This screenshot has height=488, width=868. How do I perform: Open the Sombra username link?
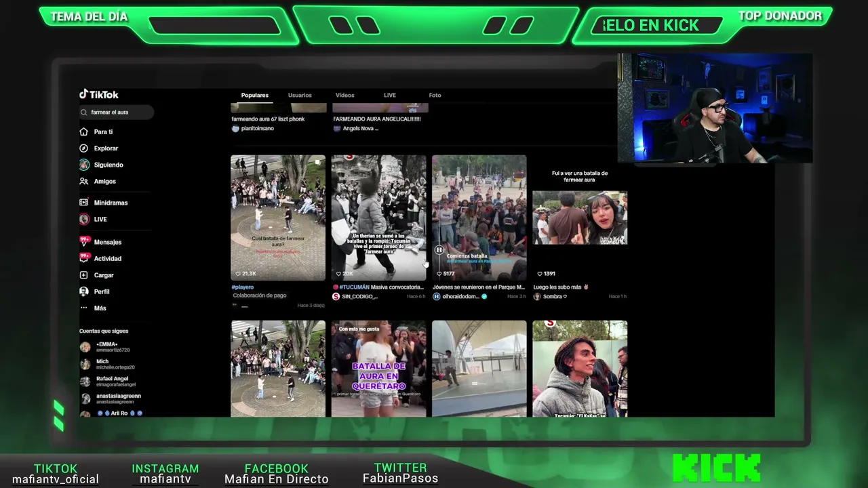coord(555,297)
